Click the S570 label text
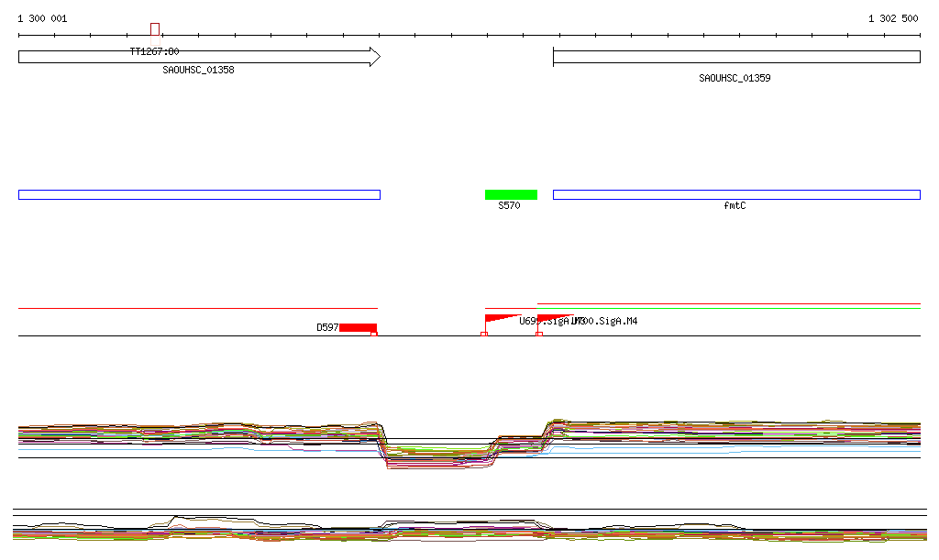 click(509, 205)
